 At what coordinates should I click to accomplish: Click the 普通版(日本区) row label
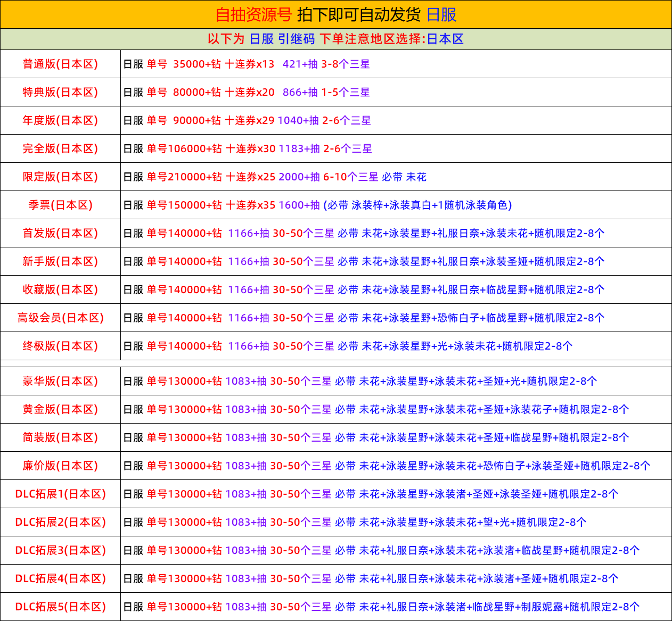click(x=60, y=64)
